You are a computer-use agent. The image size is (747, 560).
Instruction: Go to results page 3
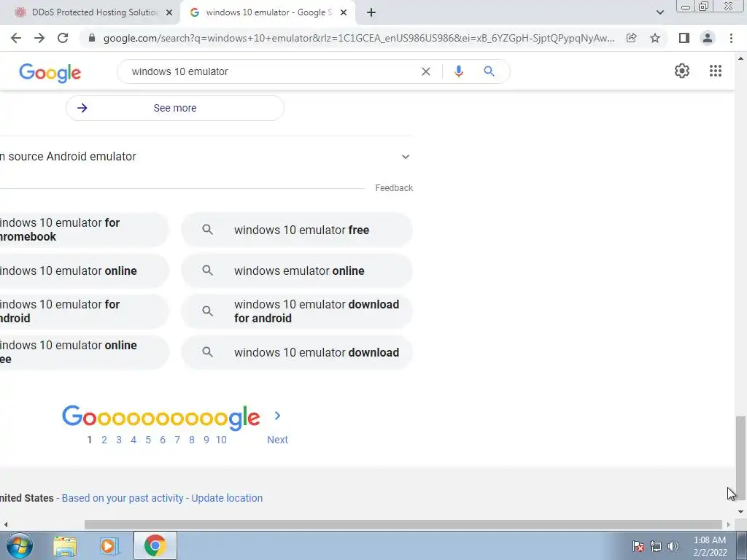tap(119, 440)
